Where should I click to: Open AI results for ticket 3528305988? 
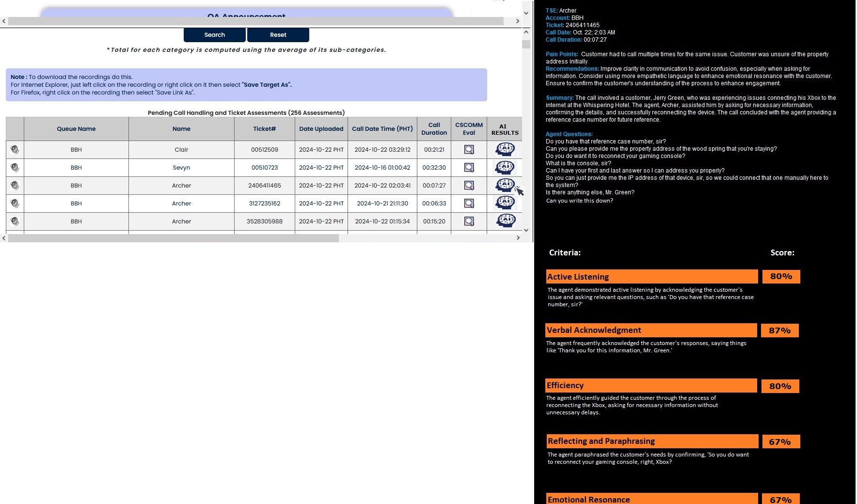(x=505, y=221)
